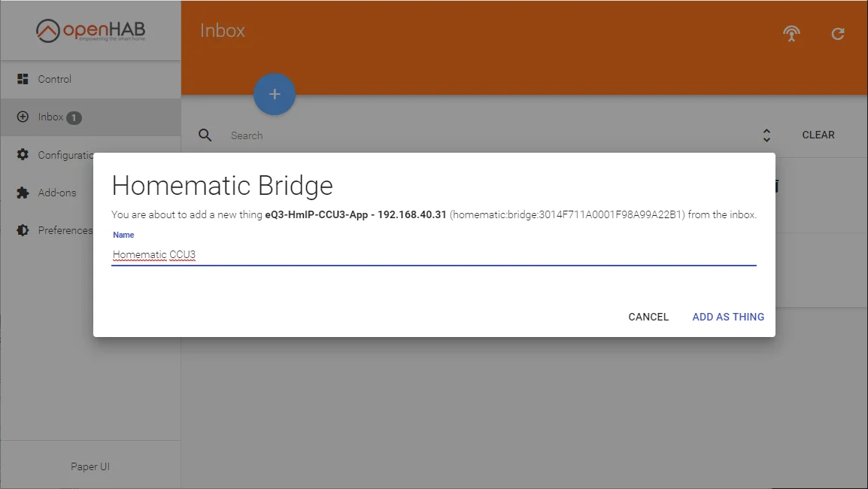868x489 pixels.
Task: Refresh the inbox with reload icon
Action: coord(838,34)
